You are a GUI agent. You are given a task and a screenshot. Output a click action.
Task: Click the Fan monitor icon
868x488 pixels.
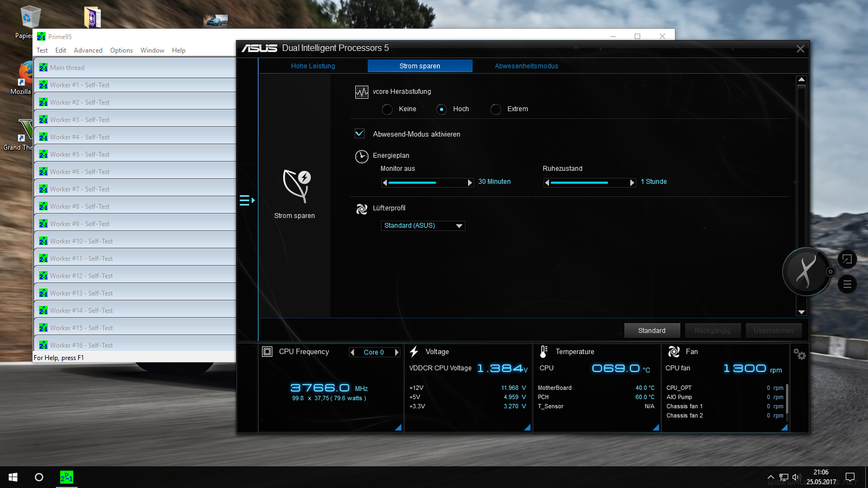click(x=674, y=352)
